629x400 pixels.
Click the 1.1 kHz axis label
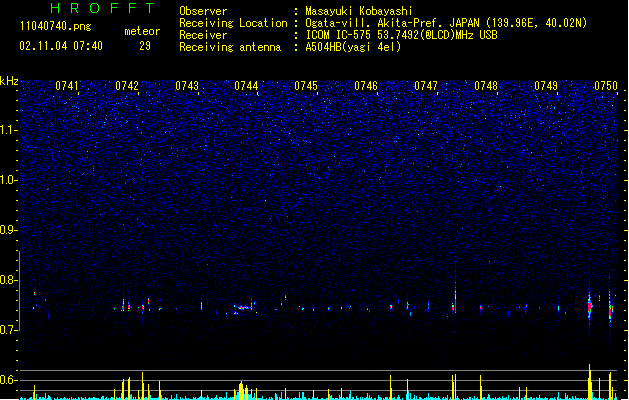(x=8, y=130)
